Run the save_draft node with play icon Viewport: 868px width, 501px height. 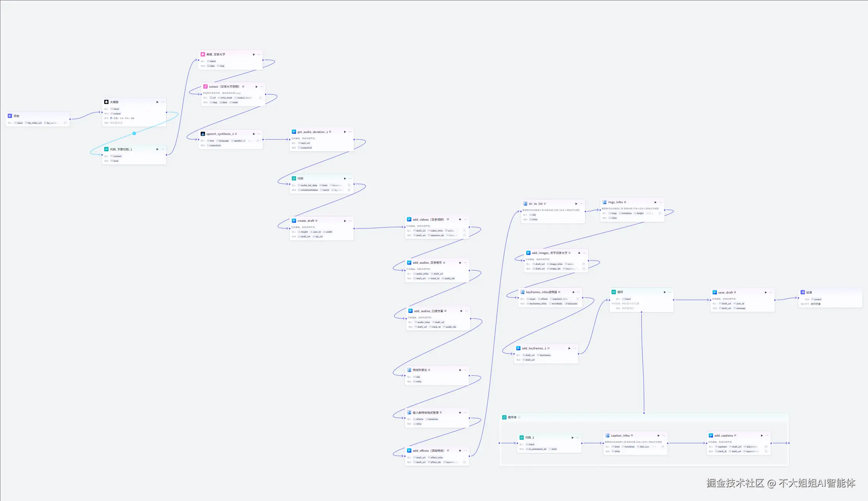[766, 292]
